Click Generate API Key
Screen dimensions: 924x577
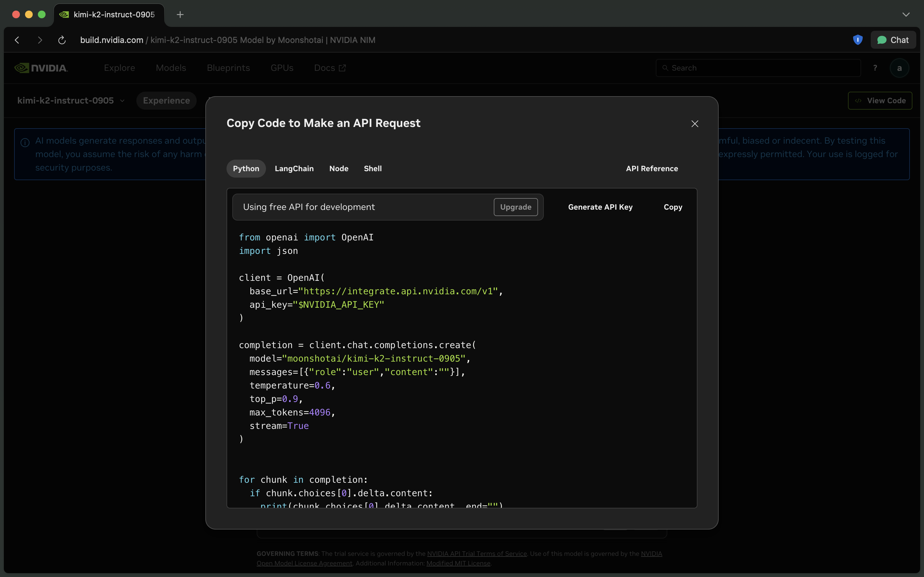tap(600, 207)
